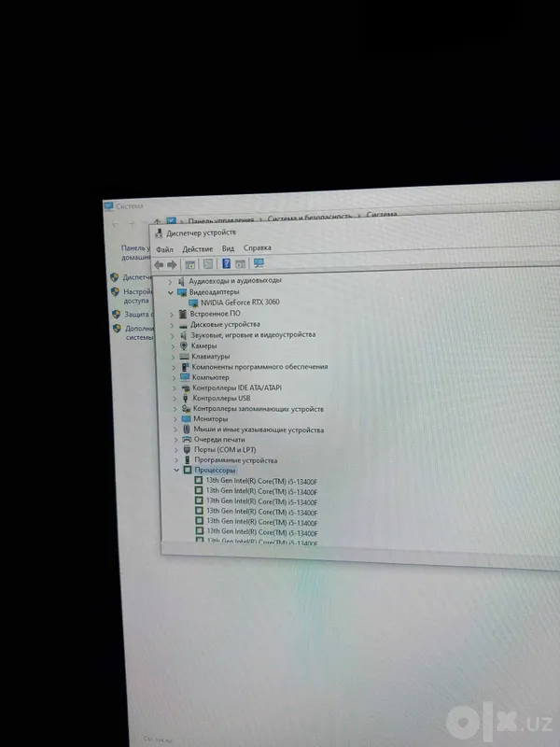The width and height of the screenshot is (560, 747).
Task: Click the Аудиовходы и аудиовыходы speaker icon
Action: (x=181, y=281)
